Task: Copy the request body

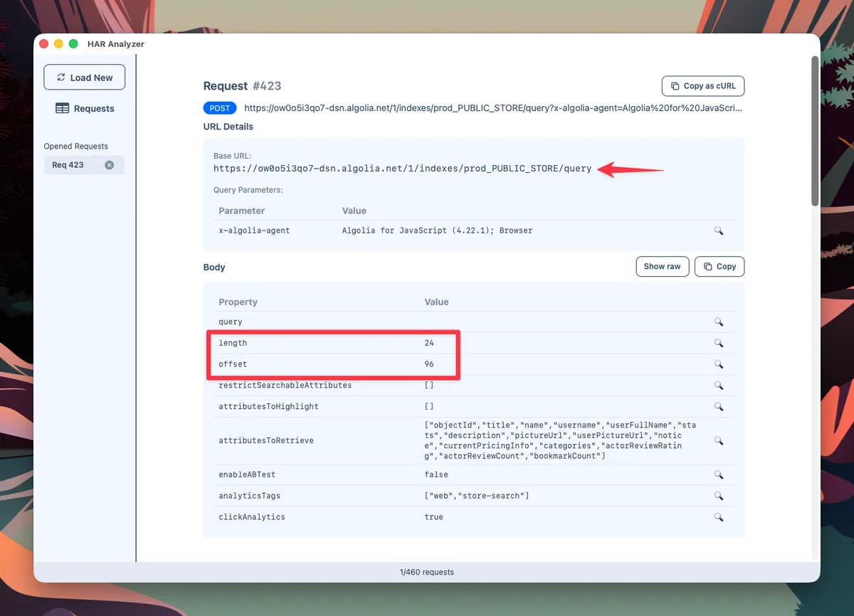Action: 719,267
